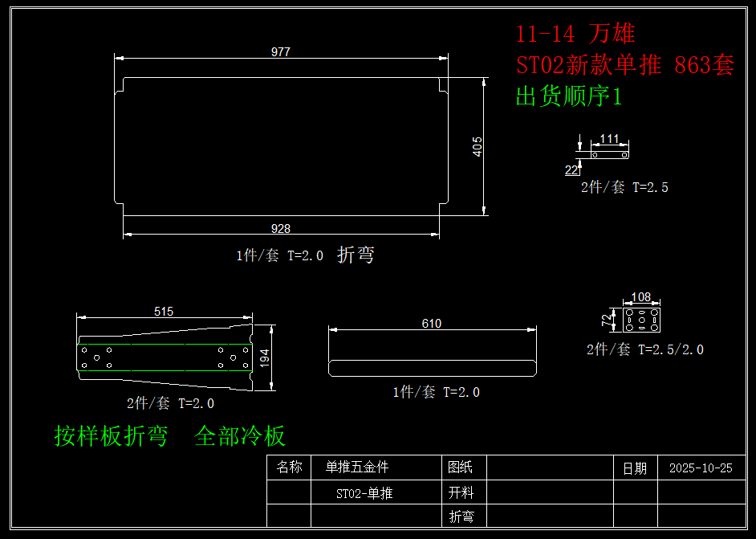This screenshot has width=756, height=539.
Task: Select the '开料' cell in the title block
Action: [461, 492]
